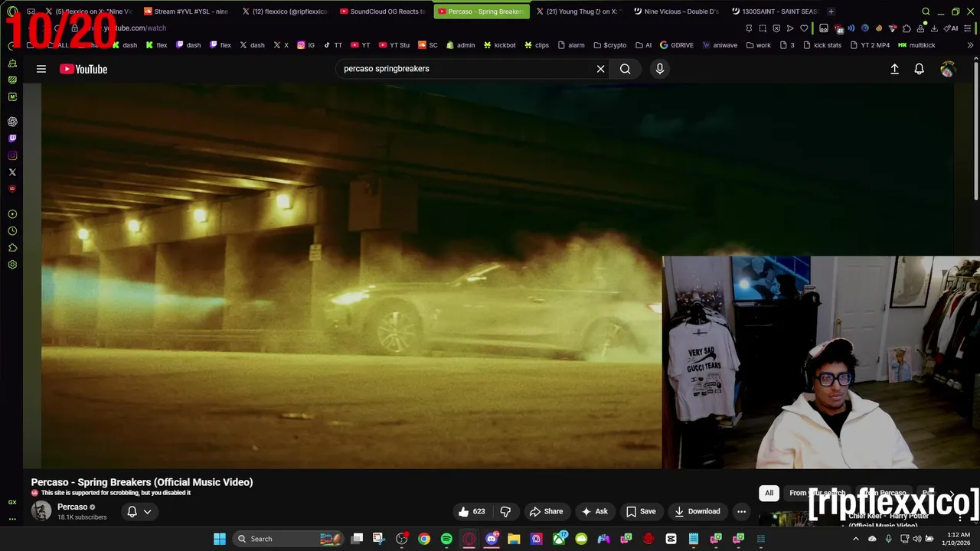Open the YT Stu bookmark
The image size is (980, 551).
pos(394,45)
